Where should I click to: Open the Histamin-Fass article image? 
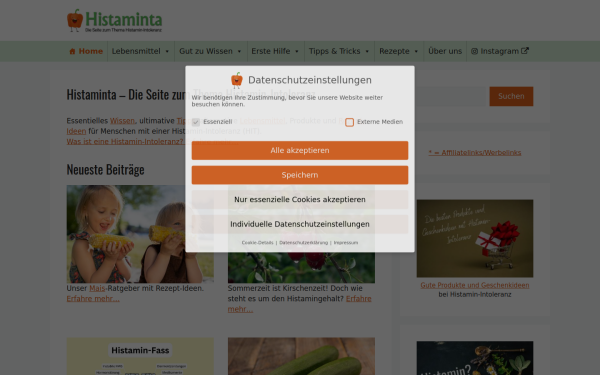[x=140, y=356]
